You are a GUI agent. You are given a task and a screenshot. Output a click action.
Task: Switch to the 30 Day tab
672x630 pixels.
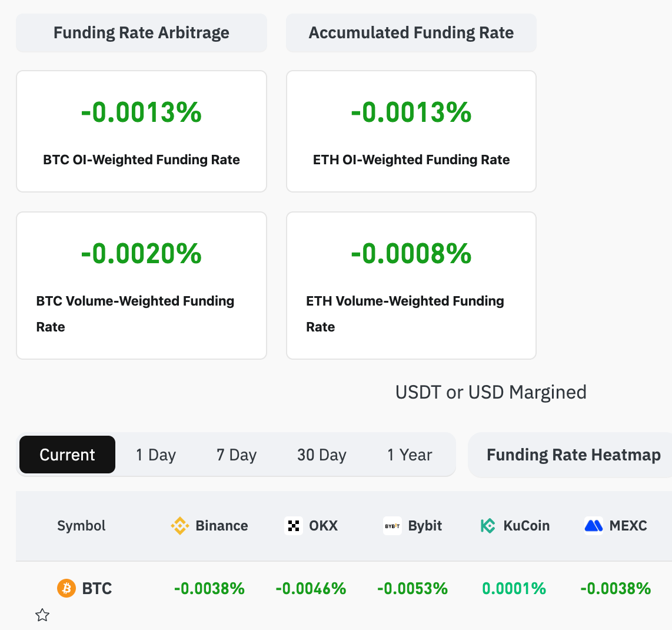(x=322, y=455)
